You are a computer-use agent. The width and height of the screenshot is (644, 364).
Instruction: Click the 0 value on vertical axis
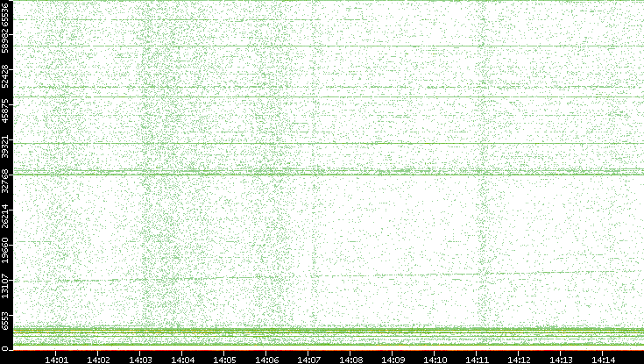pyautogui.click(x=4, y=348)
